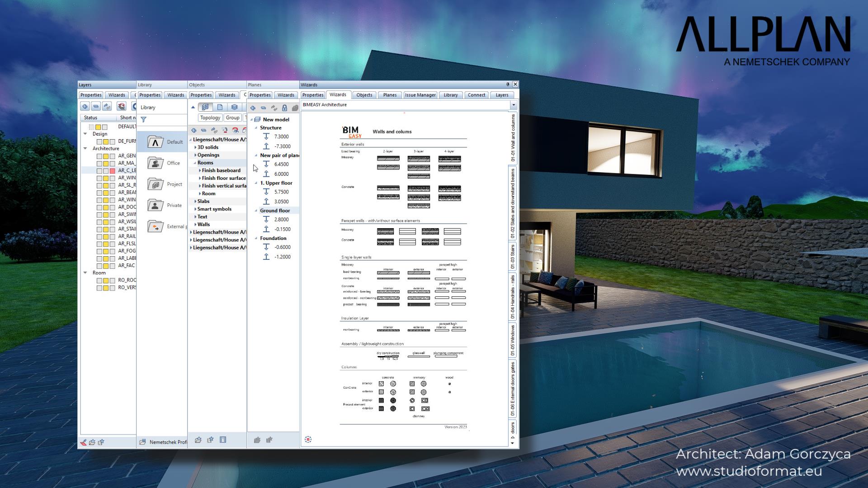Click the red refresh icon in Layers toolbar

click(x=121, y=106)
